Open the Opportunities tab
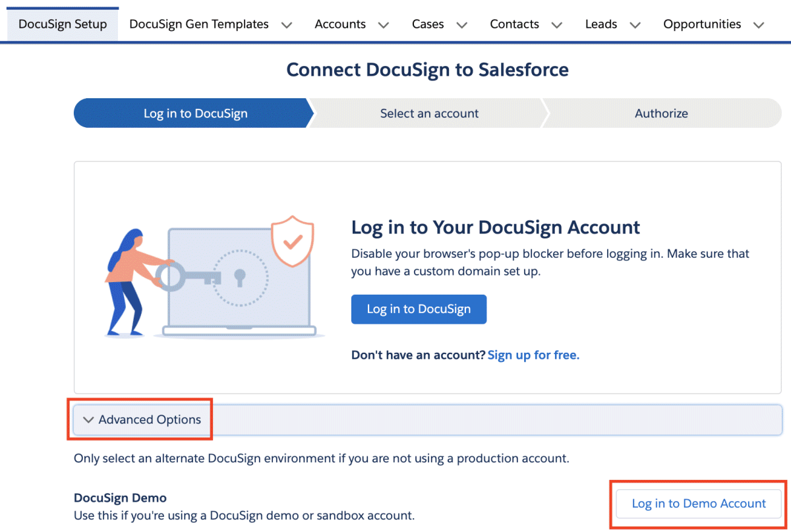Viewport: 791px width, 532px height. point(702,24)
